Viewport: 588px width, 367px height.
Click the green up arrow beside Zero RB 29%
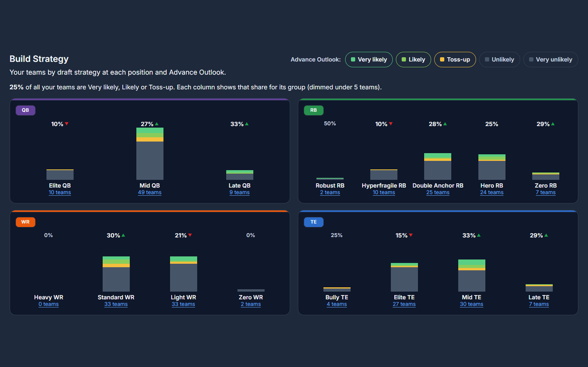(x=553, y=124)
